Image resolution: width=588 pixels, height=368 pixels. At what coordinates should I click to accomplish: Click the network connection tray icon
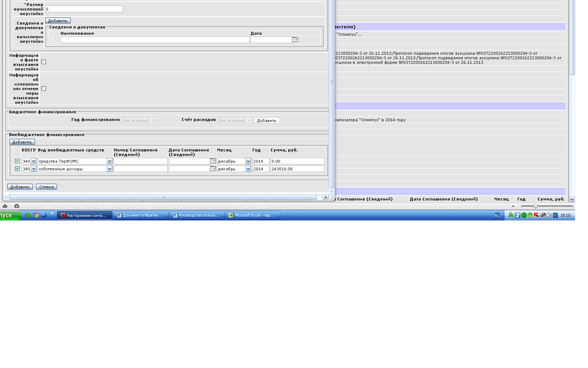pyautogui.click(x=542, y=215)
